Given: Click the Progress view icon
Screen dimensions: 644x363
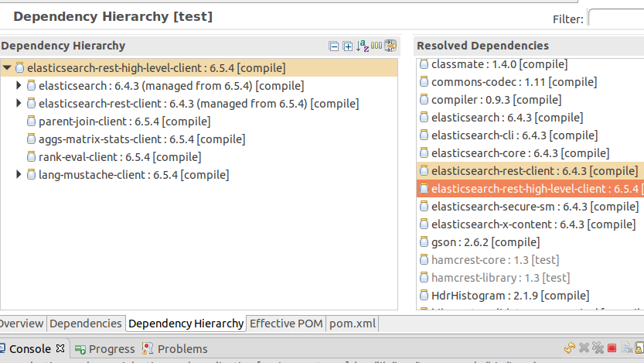Looking at the screenshot, I should (80, 349).
